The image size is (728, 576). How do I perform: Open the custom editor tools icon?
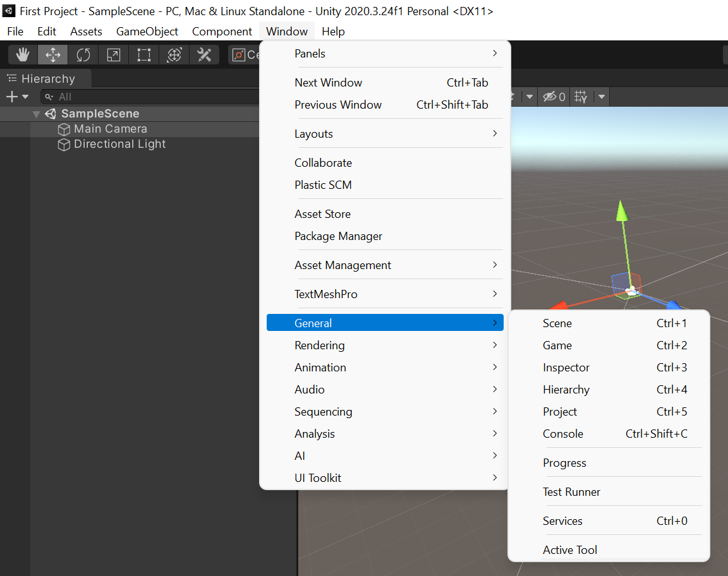(203, 55)
